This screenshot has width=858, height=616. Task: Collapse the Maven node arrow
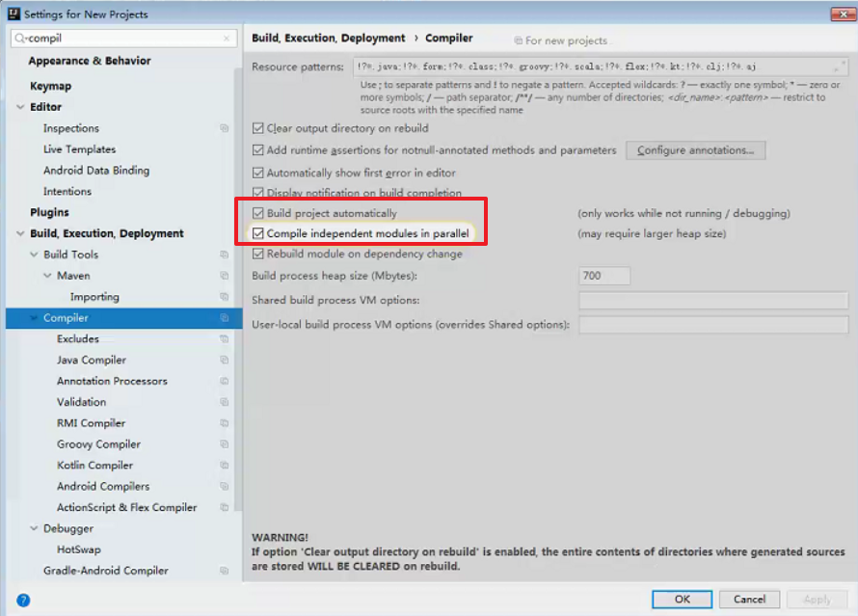click(47, 276)
